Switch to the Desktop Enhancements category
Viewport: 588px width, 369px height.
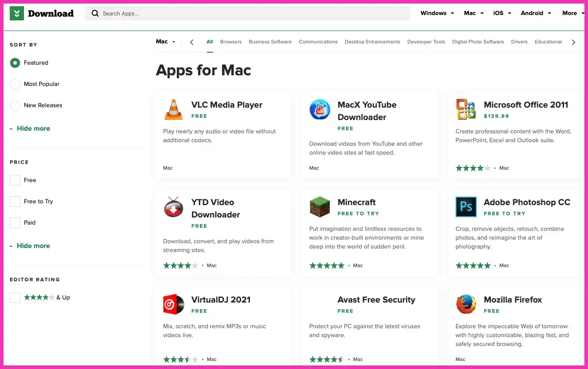pos(372,42)
